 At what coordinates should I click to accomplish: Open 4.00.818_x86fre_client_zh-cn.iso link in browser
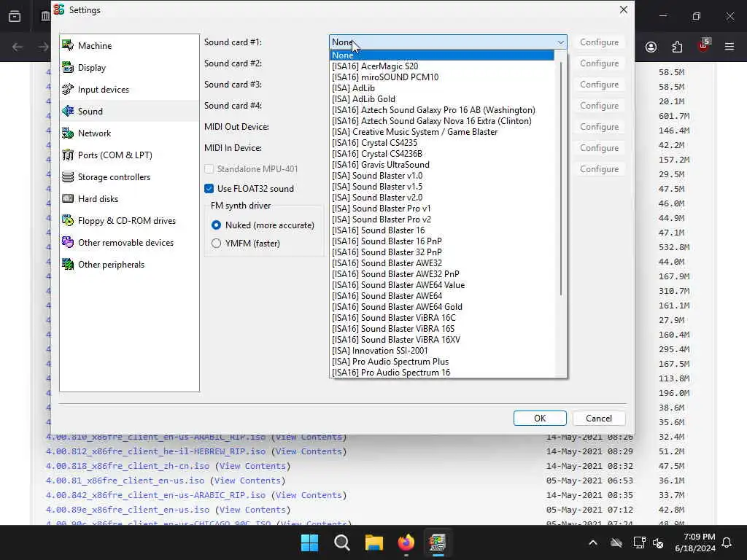tap(127, 466)
